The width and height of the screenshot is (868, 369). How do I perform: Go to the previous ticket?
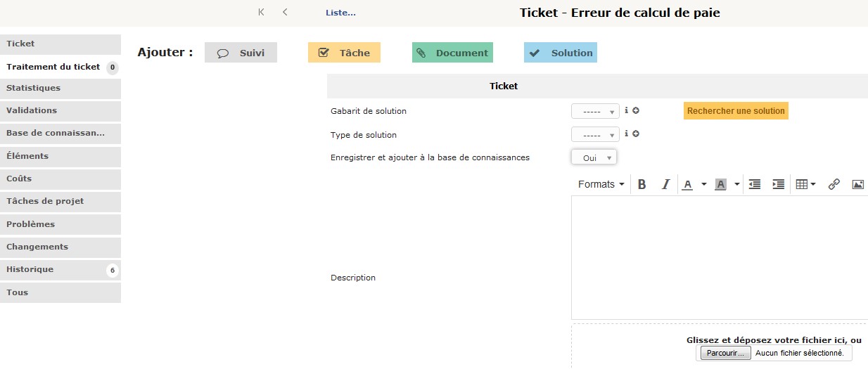click(x=285, y=12)
